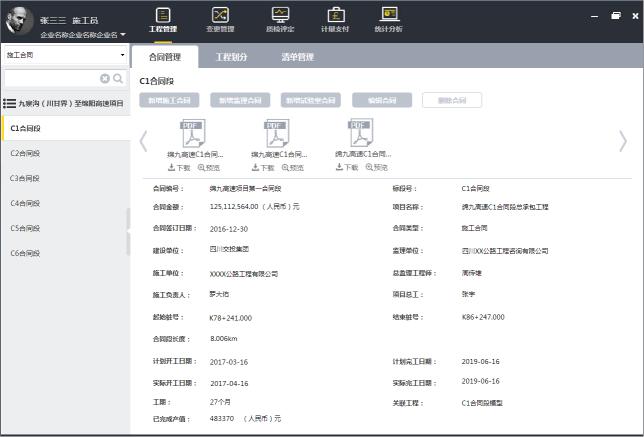This screenshot has height=437, width=644.
Task: Select C2合同段 in the sidebar
Action: tap(66, 153)
